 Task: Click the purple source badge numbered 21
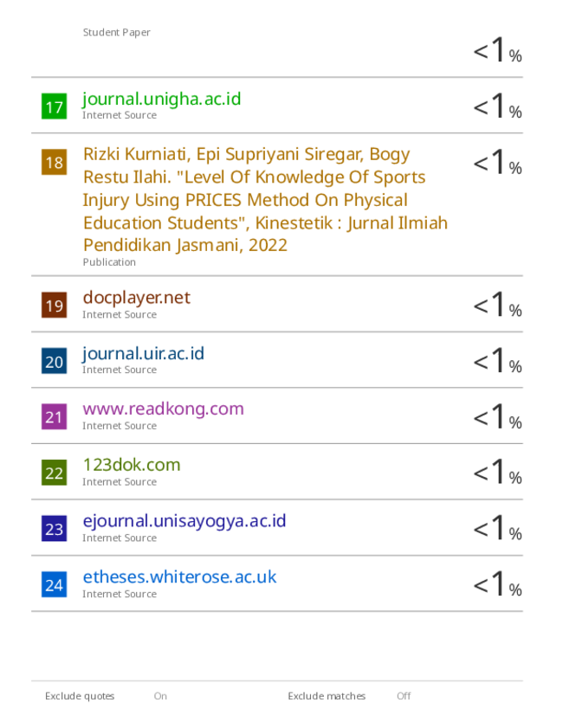point(54,416)
